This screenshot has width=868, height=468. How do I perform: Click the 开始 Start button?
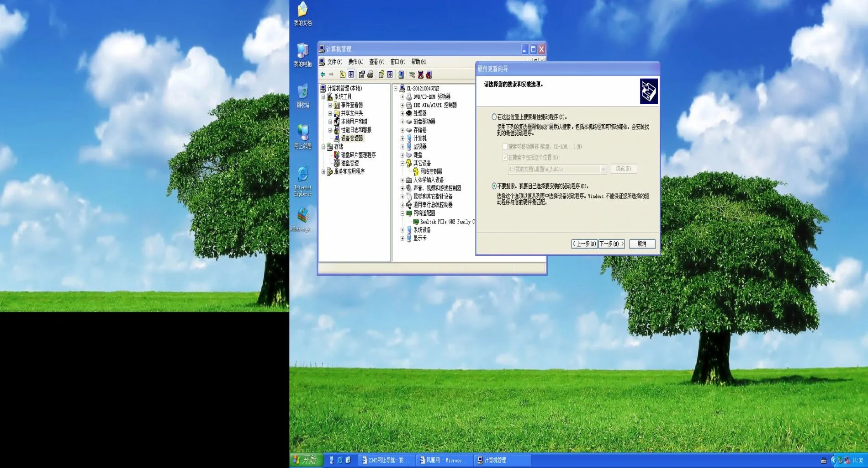306,460
